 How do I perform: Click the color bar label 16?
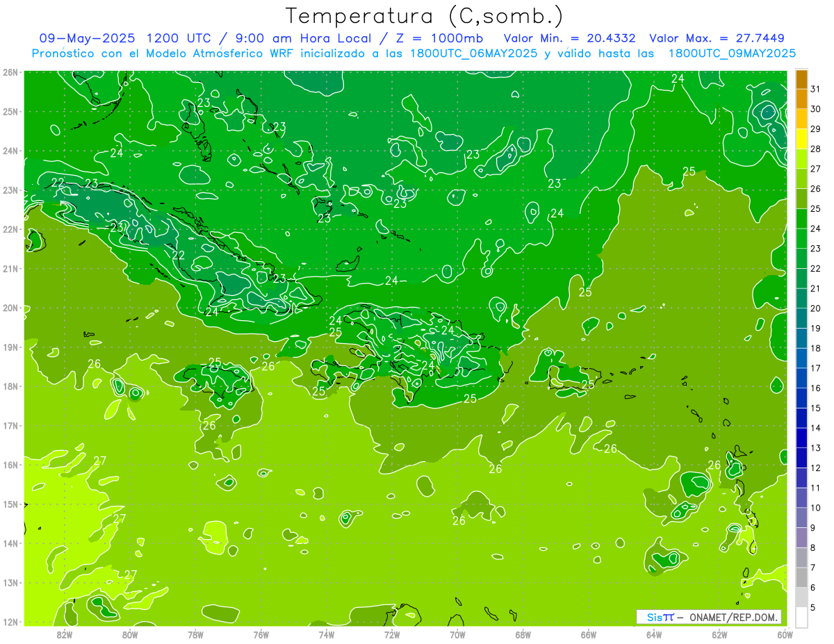tap(815, 388)
